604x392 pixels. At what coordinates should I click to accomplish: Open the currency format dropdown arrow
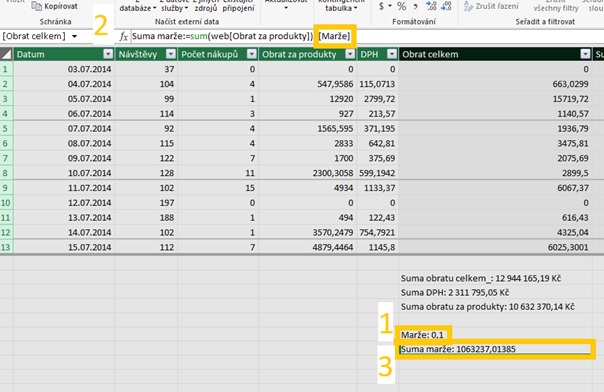tap(390, 6)
